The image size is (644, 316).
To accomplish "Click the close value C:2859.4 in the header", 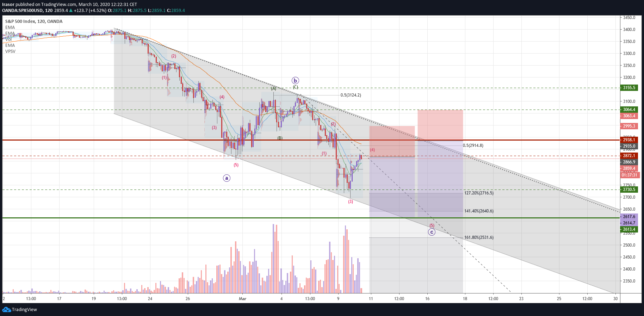I will click(x=176, y=11).
